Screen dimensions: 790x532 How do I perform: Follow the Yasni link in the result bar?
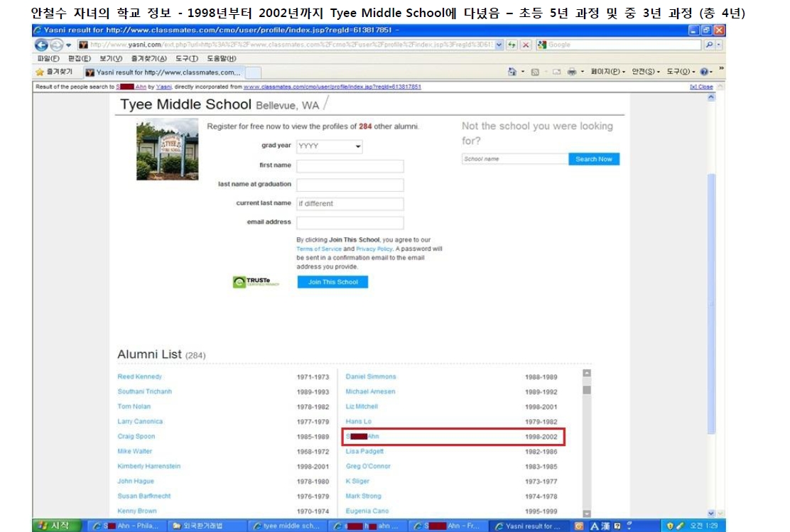pos(163,87)
